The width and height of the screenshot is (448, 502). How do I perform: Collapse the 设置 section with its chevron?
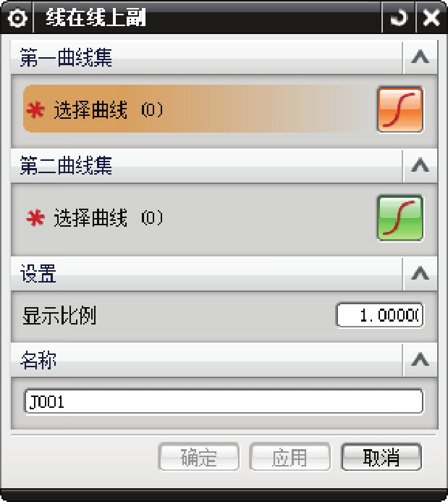pyautogui.click(x=420, y=273)
